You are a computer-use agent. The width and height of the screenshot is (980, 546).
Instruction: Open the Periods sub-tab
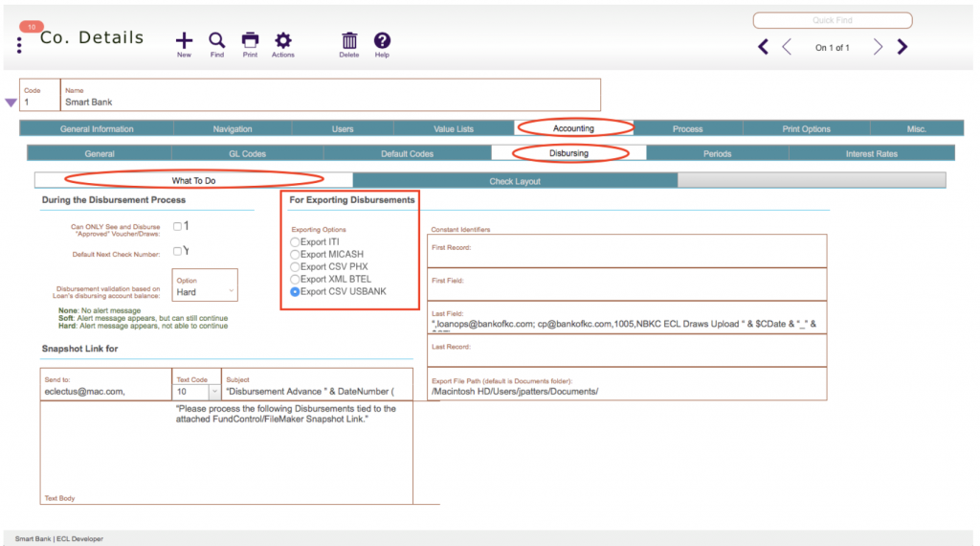pos(718,153)
